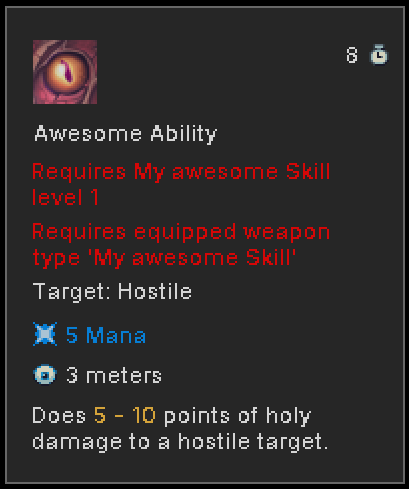The height and width of the screenshot is (489, 409).
Task: Click the word Requires in first requirement
Action: tap(79, 173)
